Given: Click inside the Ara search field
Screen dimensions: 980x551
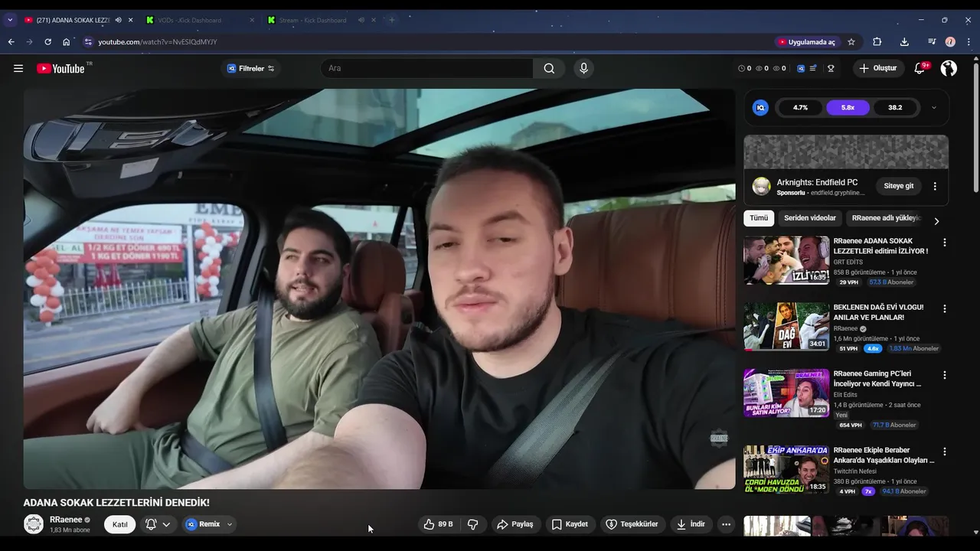Looking at the screenshot, I should [426, 68].
